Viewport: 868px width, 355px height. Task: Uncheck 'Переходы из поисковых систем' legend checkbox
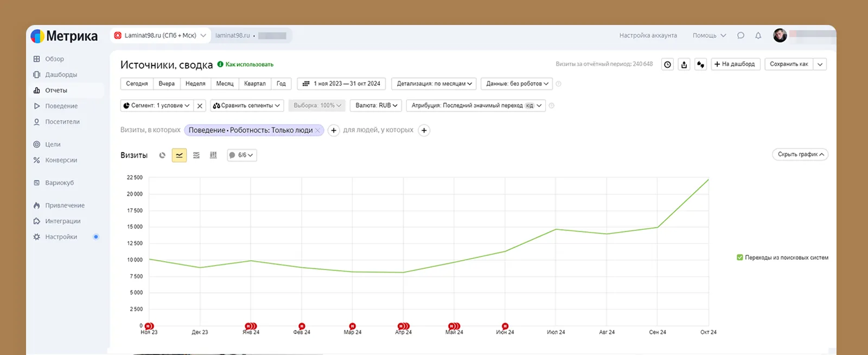coord(739,257)
